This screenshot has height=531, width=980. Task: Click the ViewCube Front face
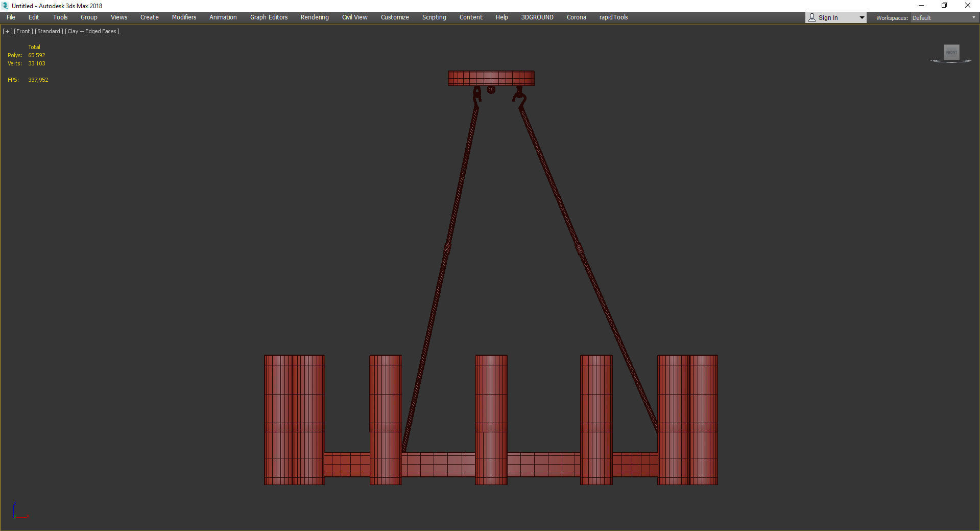pos(951,52)
